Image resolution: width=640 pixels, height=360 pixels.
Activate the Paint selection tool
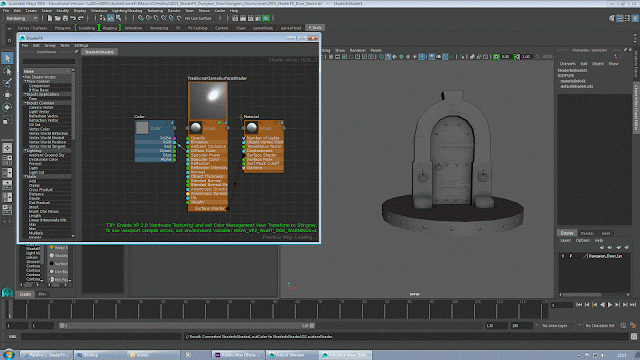click(x=7, y=82)
